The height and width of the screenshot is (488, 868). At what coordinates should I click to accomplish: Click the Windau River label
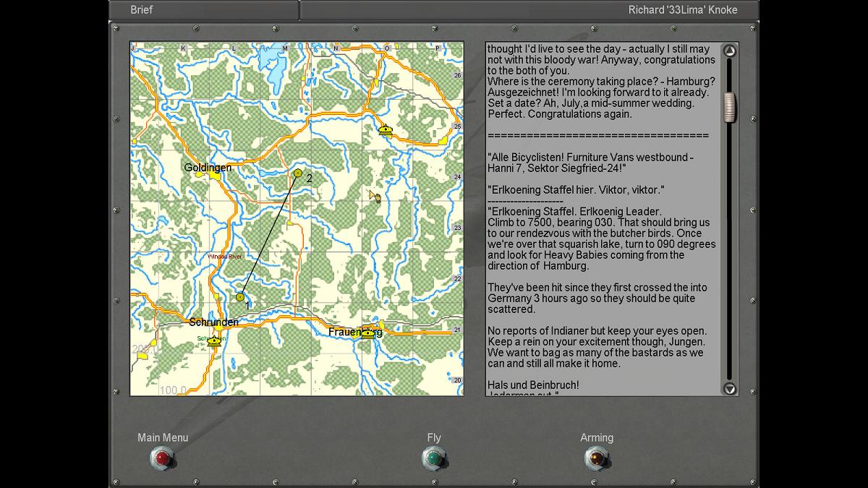pyautogui.click(x=226, y=257)
